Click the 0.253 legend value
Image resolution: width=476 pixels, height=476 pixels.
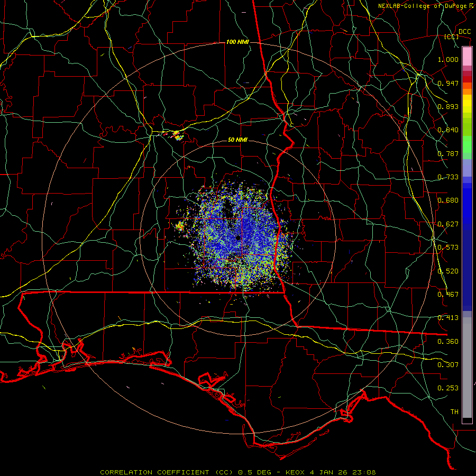(448, 388)
